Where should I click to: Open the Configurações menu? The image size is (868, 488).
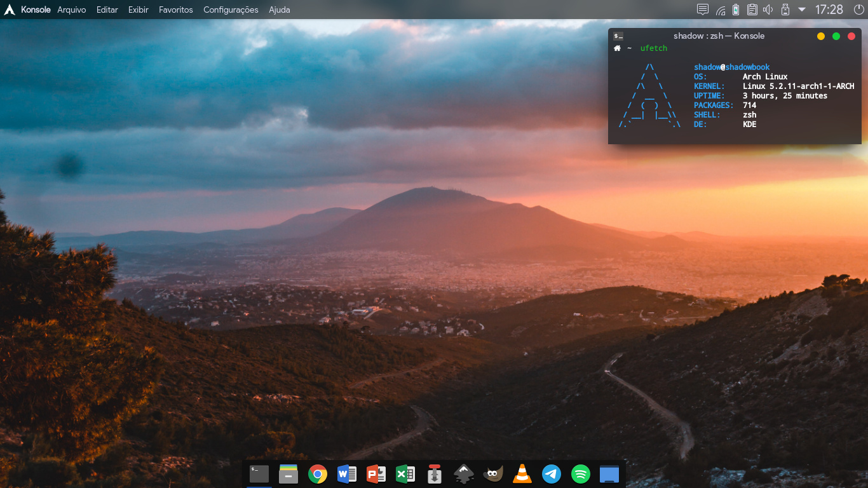pyautogui.click(x=231, y=10)
